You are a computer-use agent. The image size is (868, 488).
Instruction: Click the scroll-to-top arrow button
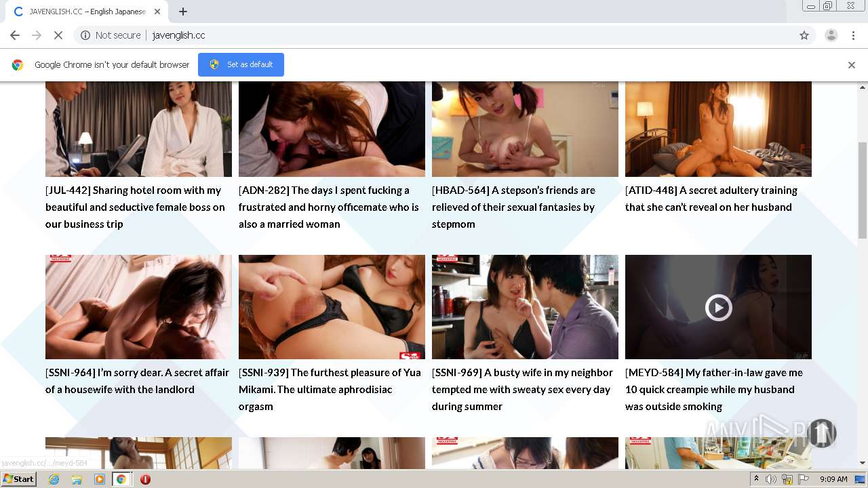coord(822,433)
